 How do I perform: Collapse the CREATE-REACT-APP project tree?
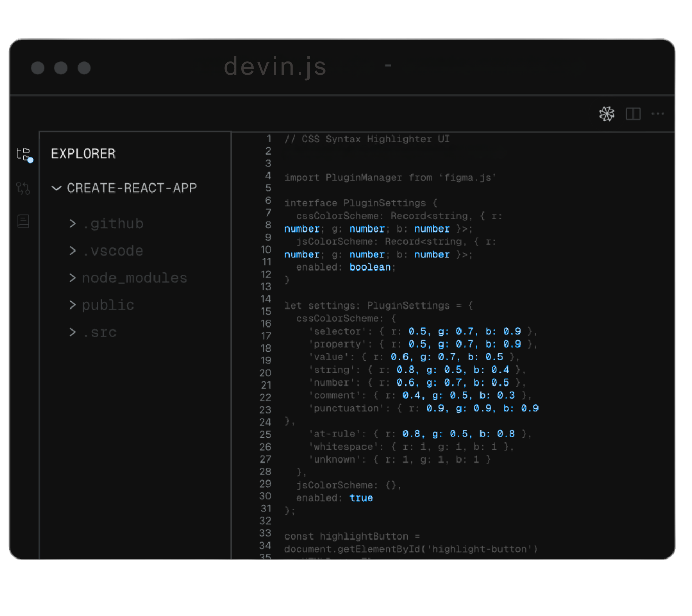click(56, 188)
